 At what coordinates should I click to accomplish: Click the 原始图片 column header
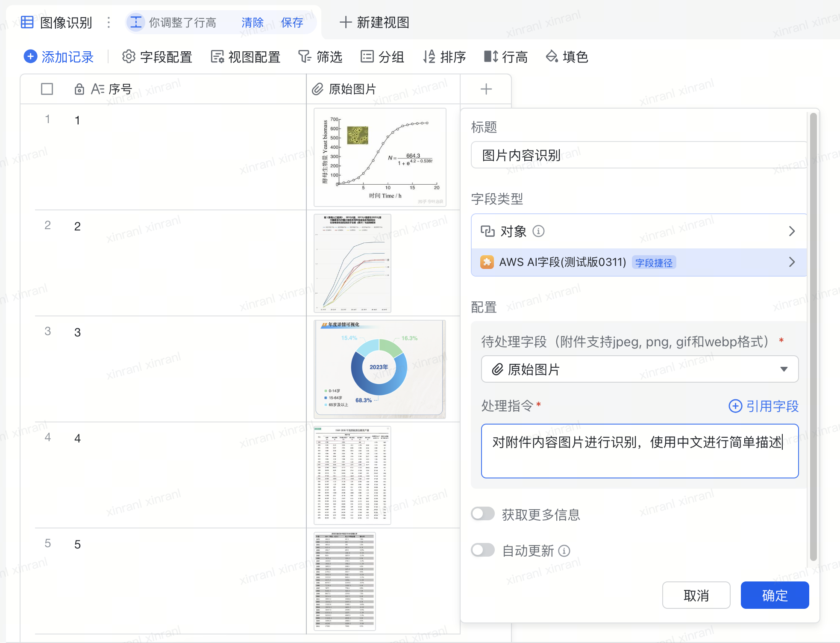pos(383,89)
